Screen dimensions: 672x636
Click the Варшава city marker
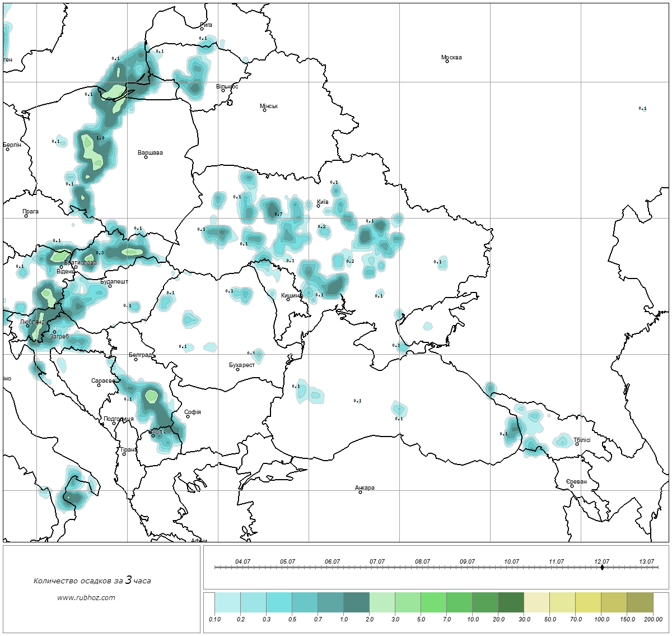point(146,157)
